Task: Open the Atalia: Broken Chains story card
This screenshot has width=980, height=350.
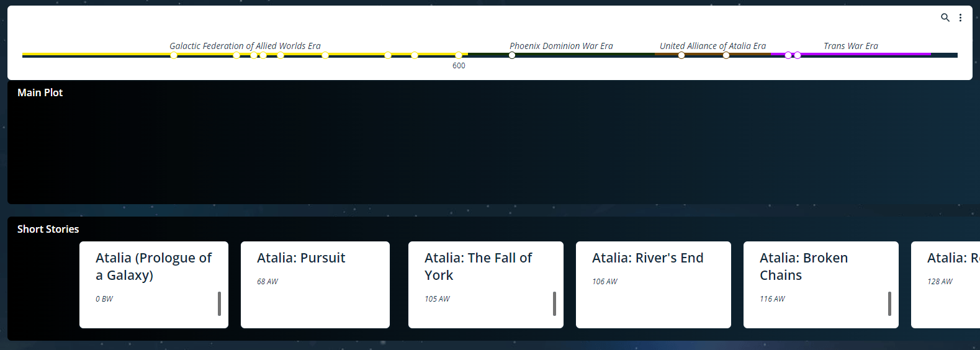Action: click(x=820, y=284)
